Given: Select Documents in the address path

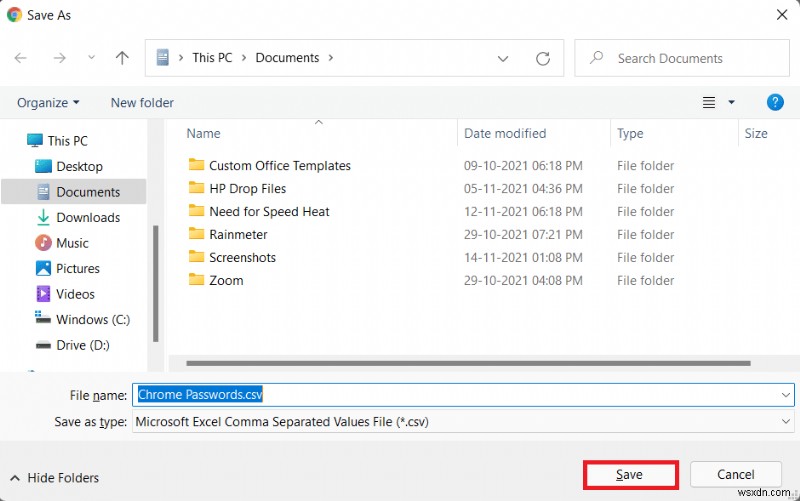Looking at the screenshot, I should [287, 58].
